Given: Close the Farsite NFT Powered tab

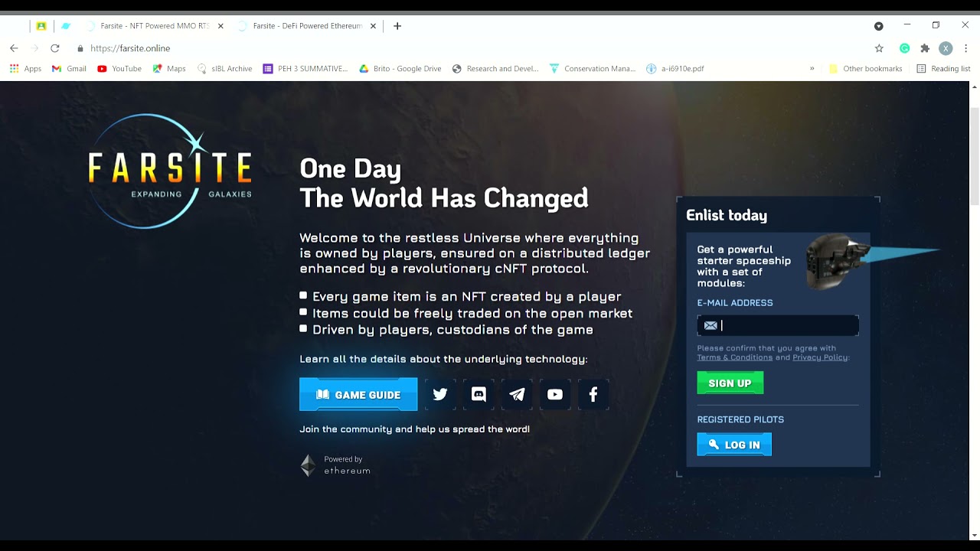Looking at the screenshot, I should coord(220,26).
